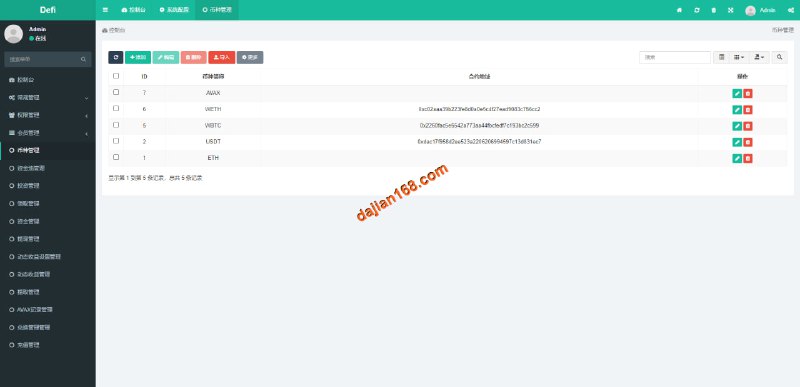Open the share settings icon beside Admin
This screenshot has width=800, height=387.
click(790, 10)
